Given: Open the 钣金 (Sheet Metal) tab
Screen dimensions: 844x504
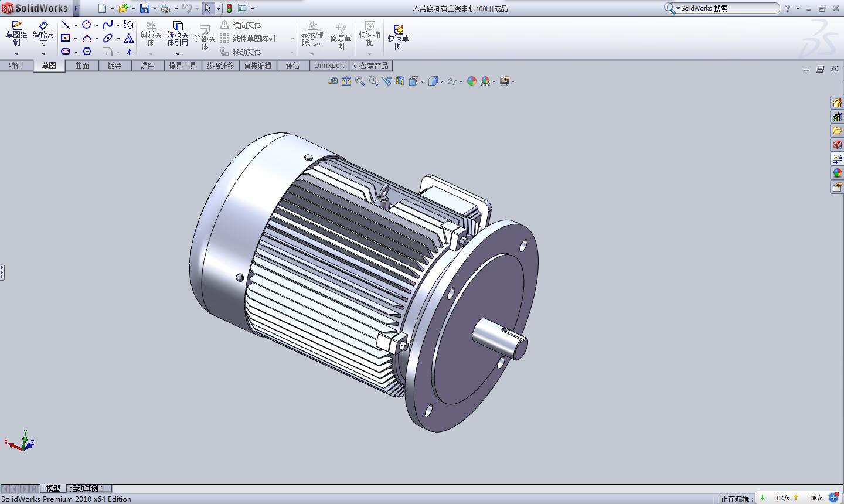Looking at the screenshot, I should (115, 66).
